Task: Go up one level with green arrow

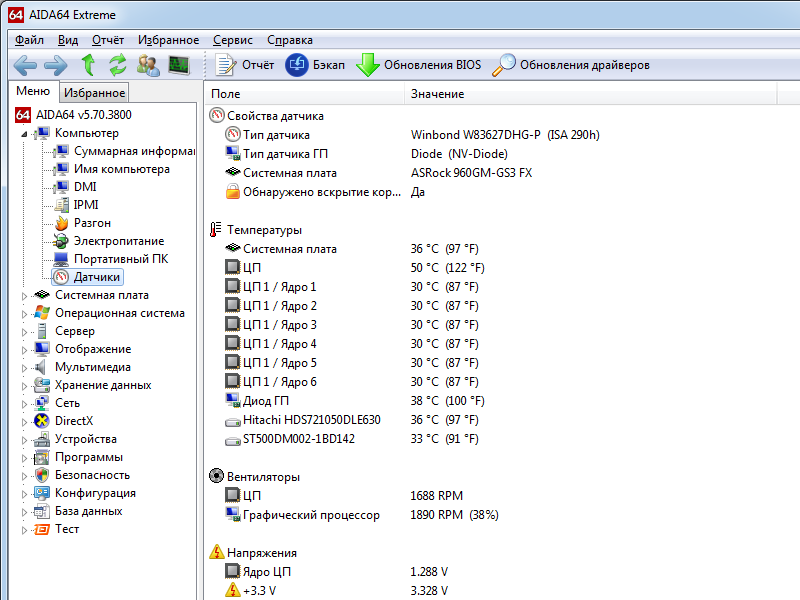Action: (88, 65)
